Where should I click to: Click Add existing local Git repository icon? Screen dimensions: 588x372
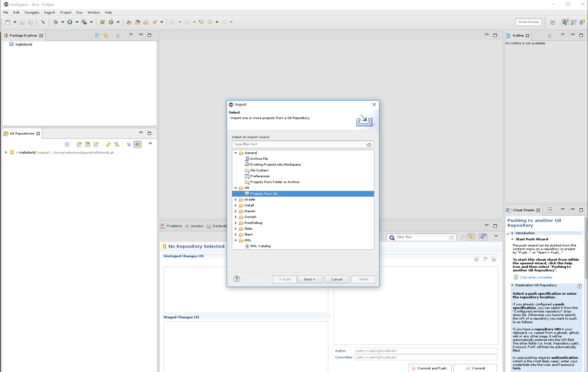(79, 144)
